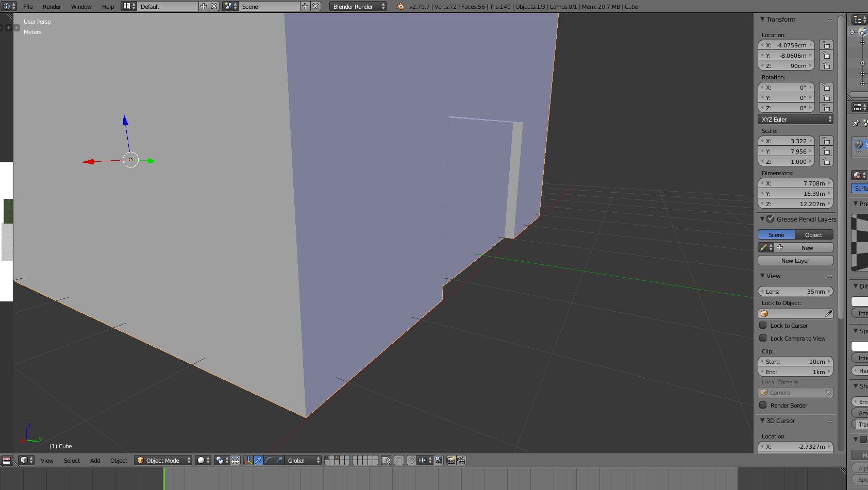Open the Blender Render engine dropdown
The image size is (868, 490).
358,7
